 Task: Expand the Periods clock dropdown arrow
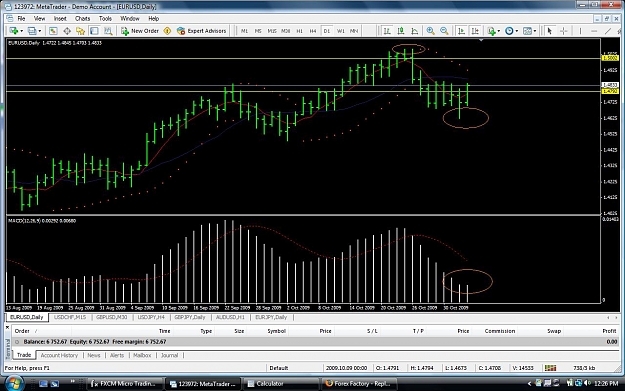[x=517, y=31]
